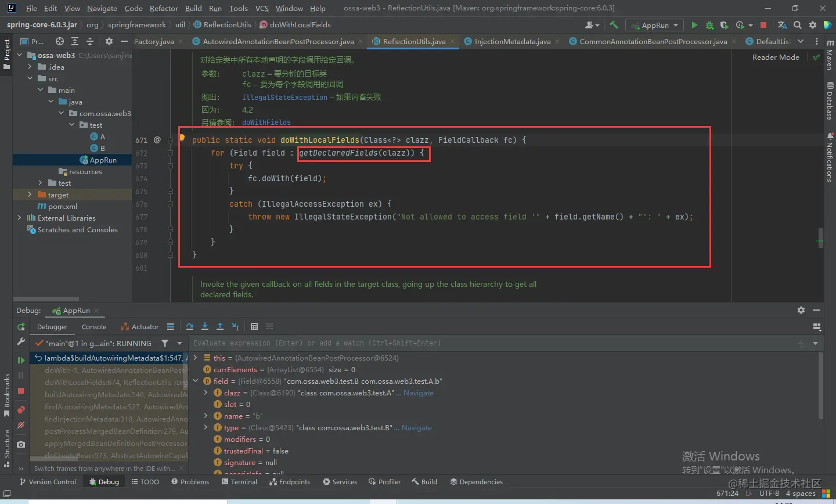Open the Actuator tab in Debug
Viewport: 836px width, 504px height.
[139, 327]
